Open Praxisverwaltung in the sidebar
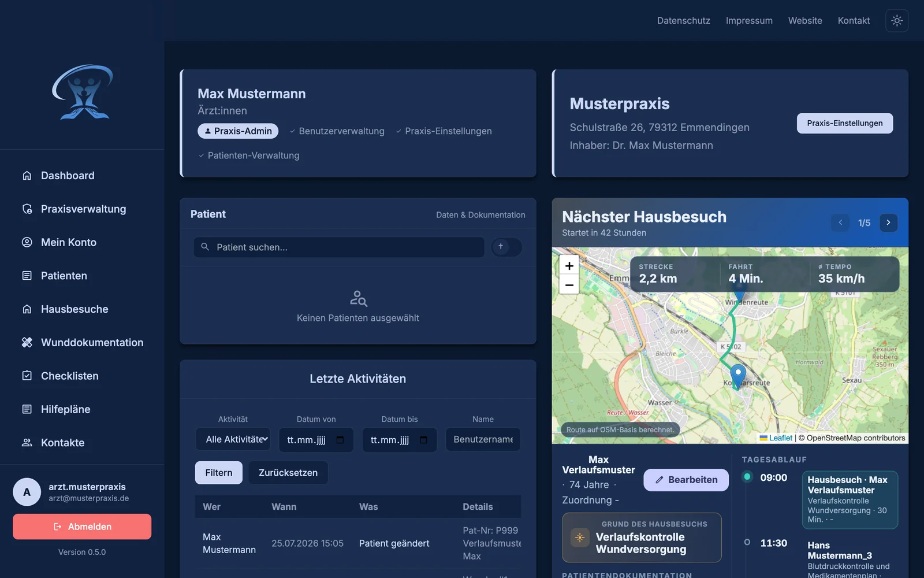Image resolution: width=924 pixels, height=578 pixels. (x=82, y=209)
